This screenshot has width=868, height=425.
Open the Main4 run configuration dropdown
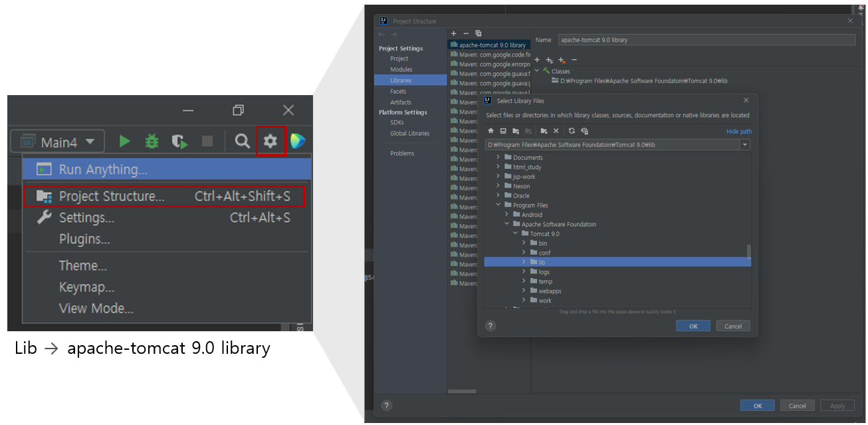(58, 142)
